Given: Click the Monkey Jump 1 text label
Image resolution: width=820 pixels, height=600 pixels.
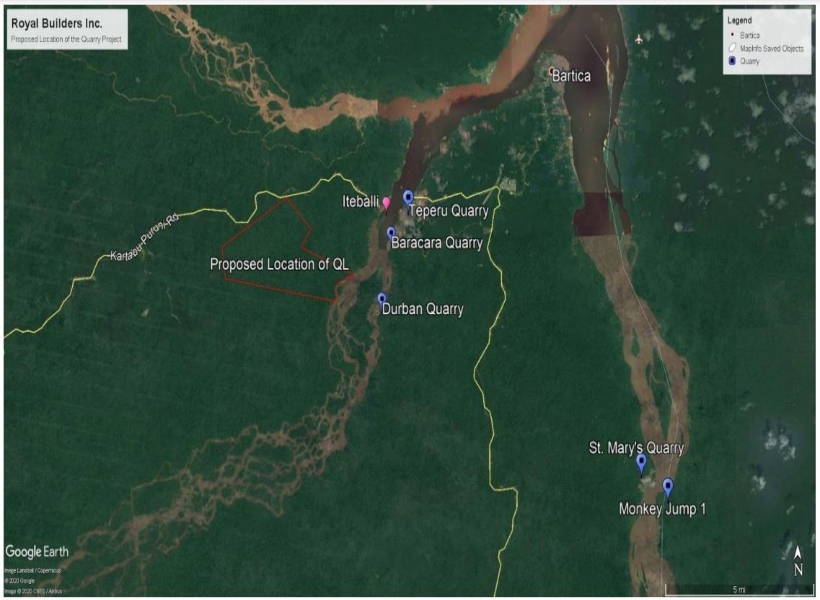Looking at the screenshot, I should tap(662, 509).
